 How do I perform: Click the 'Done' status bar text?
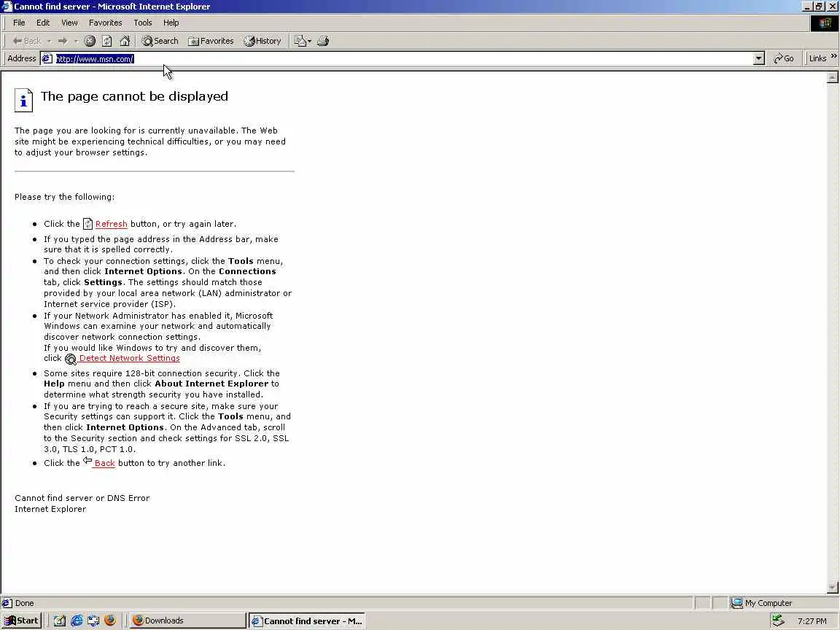click(24, 603)
